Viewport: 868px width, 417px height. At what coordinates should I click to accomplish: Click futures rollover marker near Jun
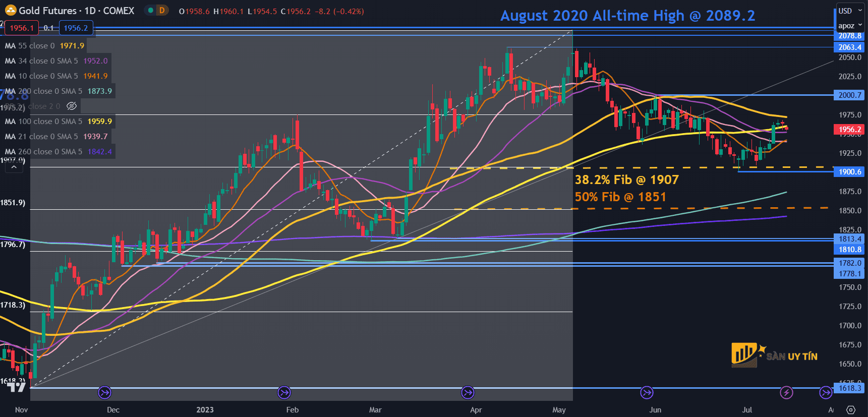coord(647,392)
